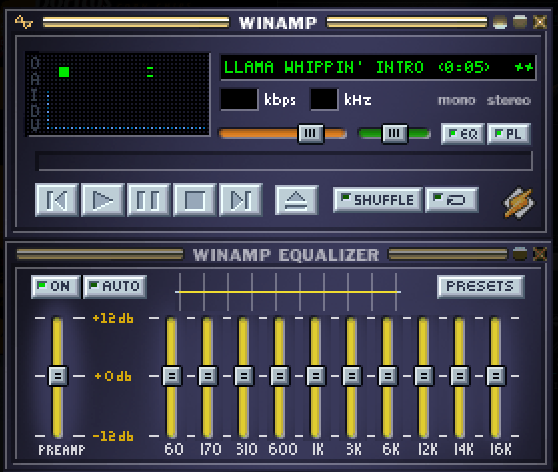Minimize the Winamp main window
558x472 pixels.
click(500, 22)
